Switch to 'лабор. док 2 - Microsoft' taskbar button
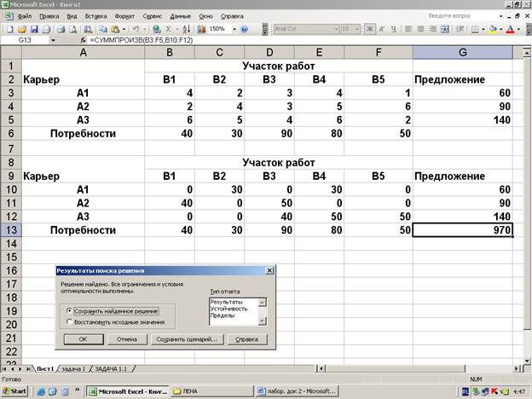 297,391
